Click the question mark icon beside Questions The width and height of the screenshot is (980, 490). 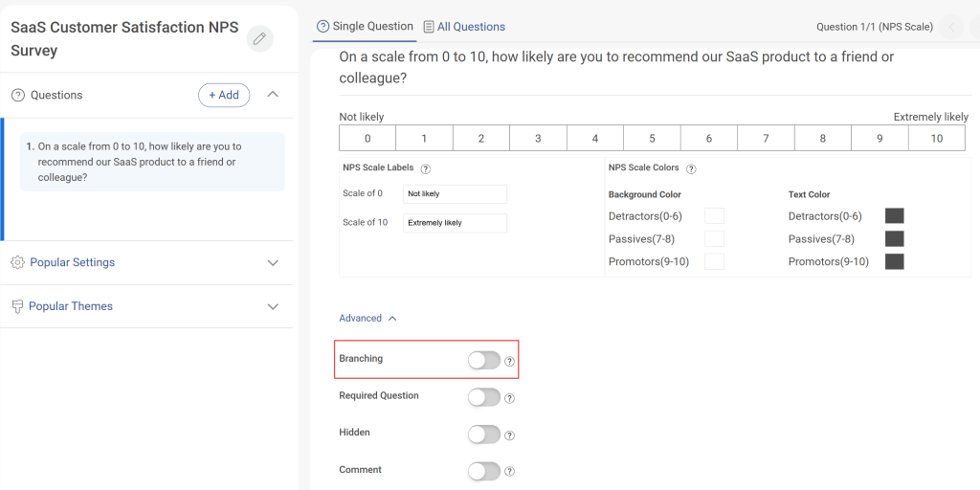point(18,96)
